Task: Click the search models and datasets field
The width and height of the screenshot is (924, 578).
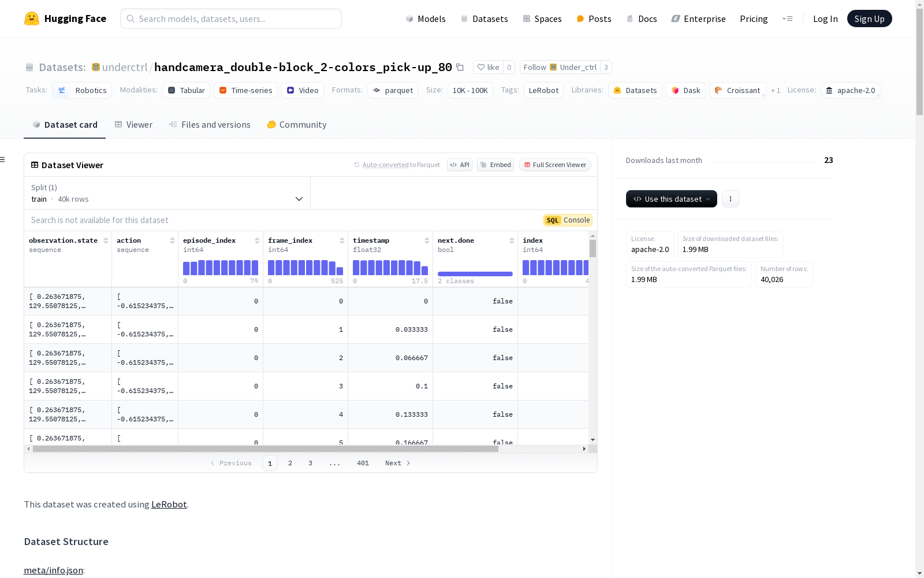Action: 231,18
